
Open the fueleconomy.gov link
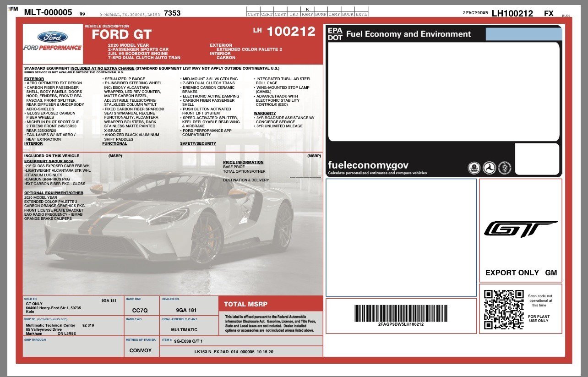point(368,165)
